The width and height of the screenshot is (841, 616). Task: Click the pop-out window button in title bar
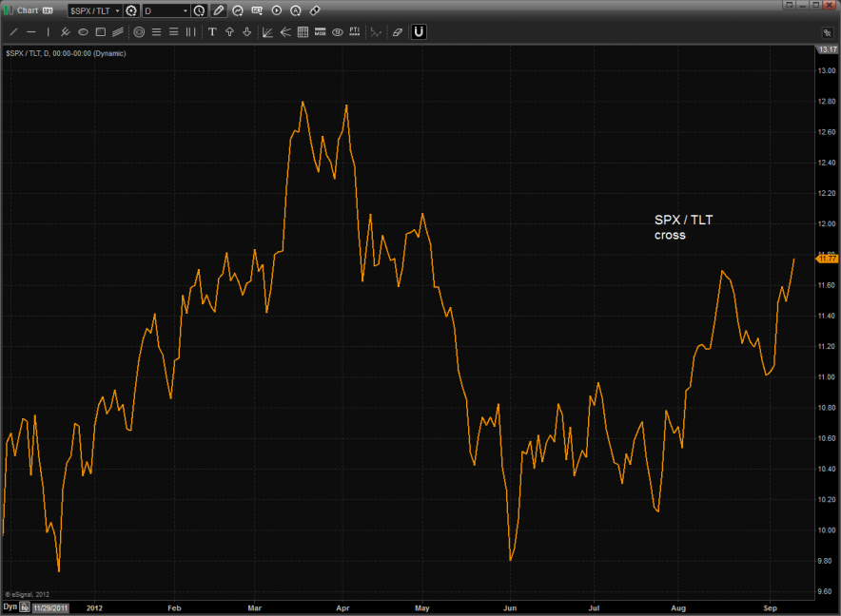click(x=789, y=5)
